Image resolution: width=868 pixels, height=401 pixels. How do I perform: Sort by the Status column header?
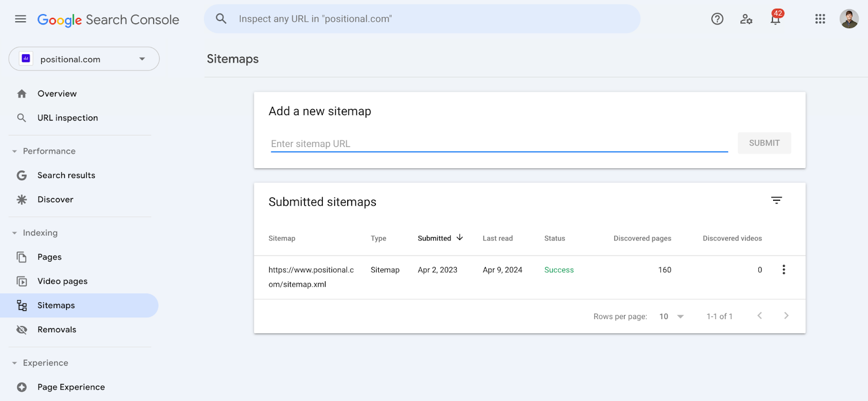pyautogui.click(x=554, y=238)
